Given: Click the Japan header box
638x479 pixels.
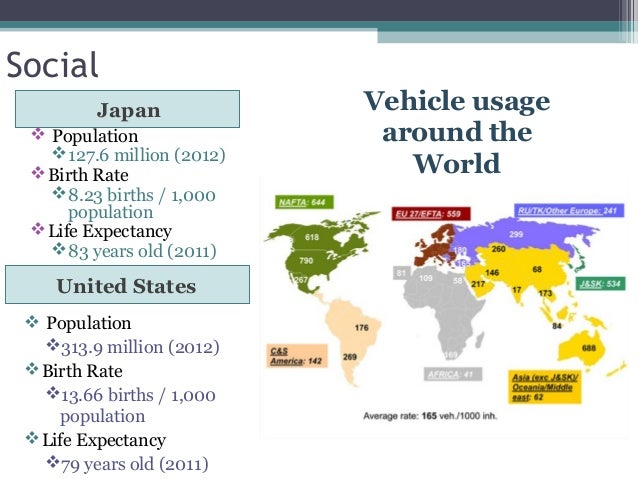Looking at the screenshot, I should coord(127,109).
